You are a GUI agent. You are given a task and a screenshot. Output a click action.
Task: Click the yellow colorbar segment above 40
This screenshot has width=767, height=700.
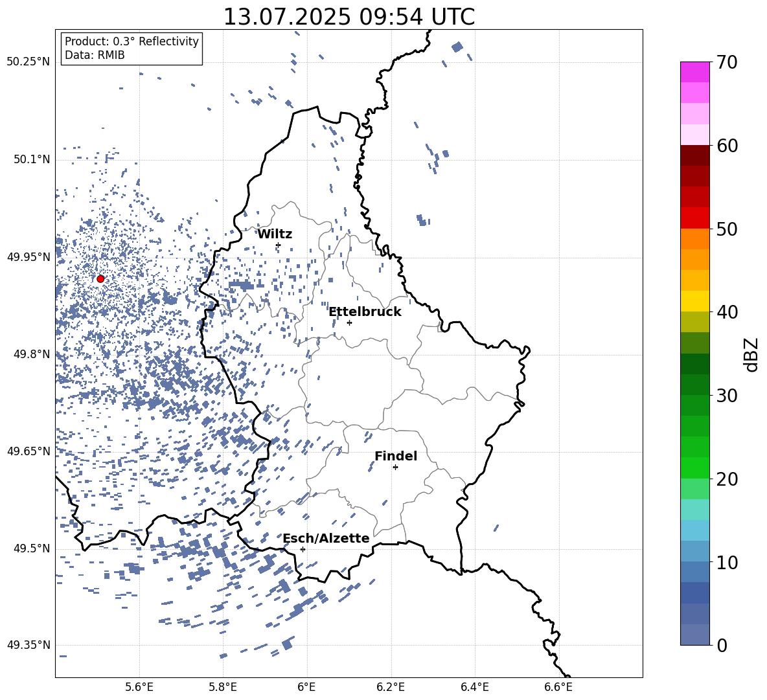coord(694,301)
